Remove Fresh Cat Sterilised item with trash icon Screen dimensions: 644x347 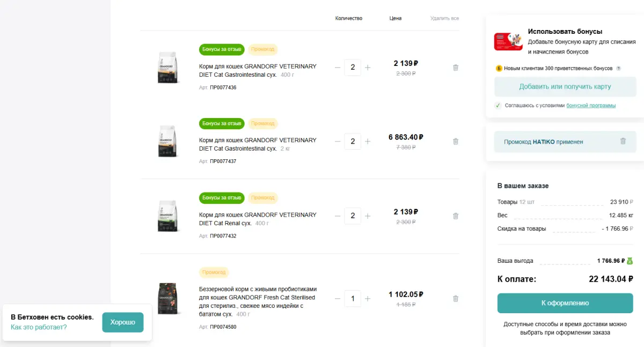pos(456,299)
